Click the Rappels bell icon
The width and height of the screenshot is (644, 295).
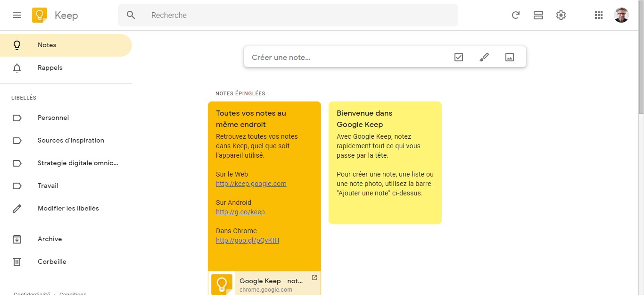(x=17, y=68)
